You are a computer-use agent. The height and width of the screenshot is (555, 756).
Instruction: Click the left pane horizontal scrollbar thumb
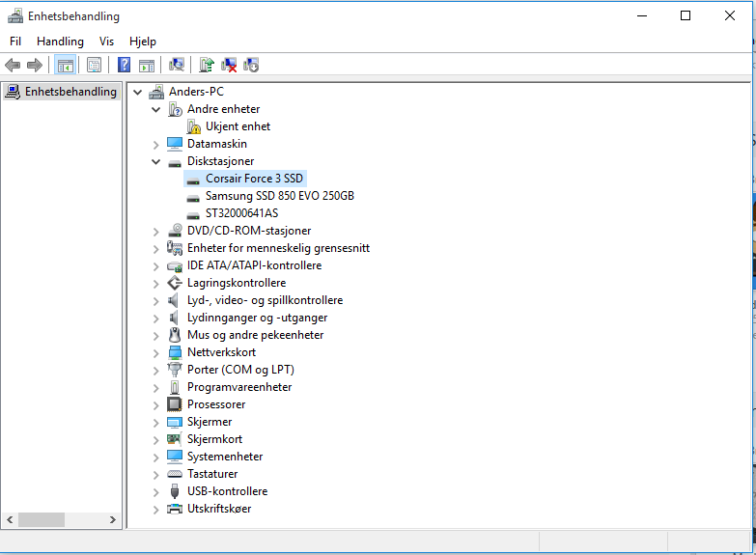[x=42, y=520]
